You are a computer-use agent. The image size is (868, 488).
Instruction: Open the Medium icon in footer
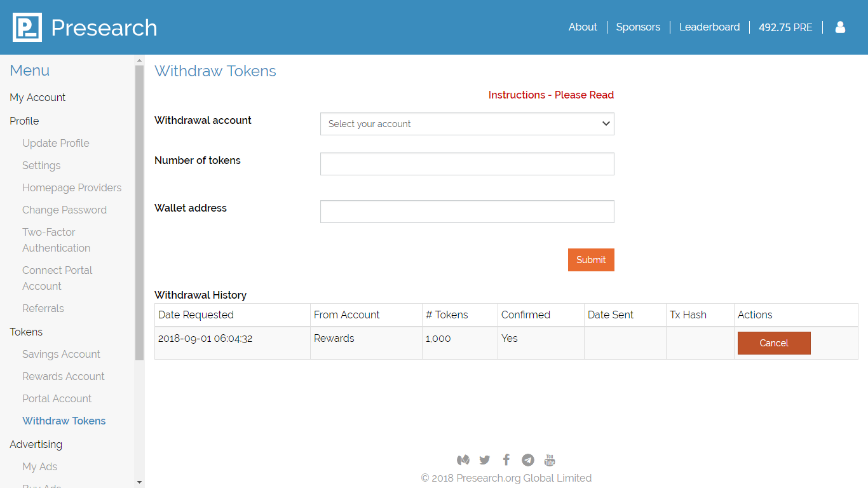pyautogui.click(x=463, y=460)
